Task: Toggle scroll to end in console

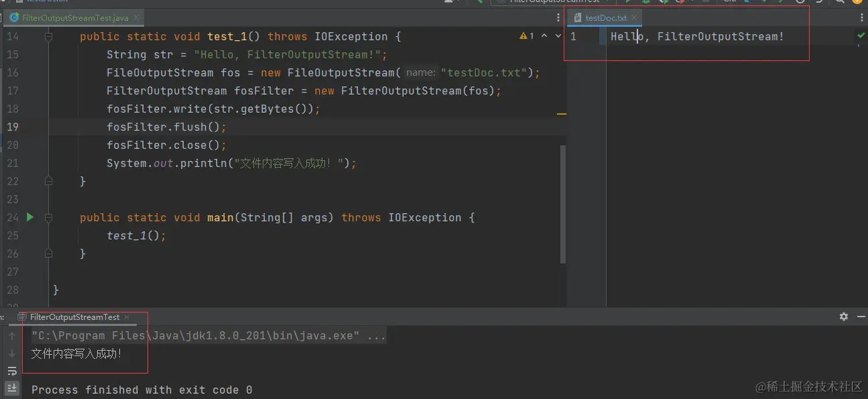Action: point(12,388)
